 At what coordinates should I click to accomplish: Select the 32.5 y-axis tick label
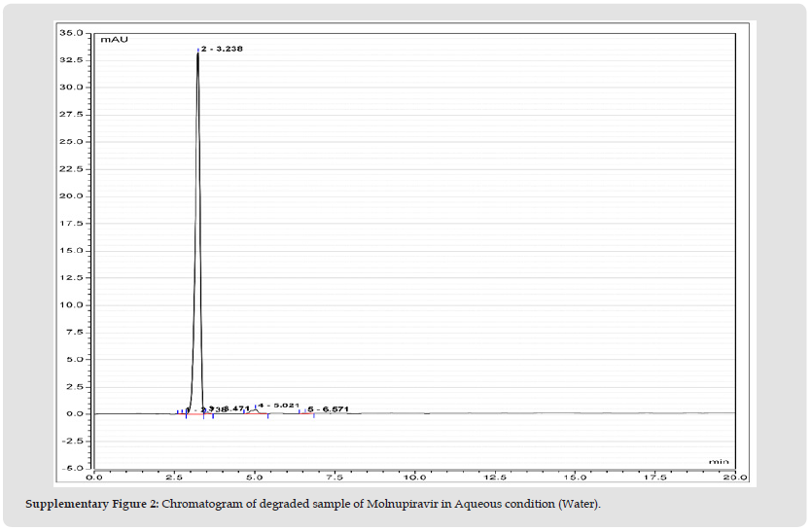(x=73, y=60)
